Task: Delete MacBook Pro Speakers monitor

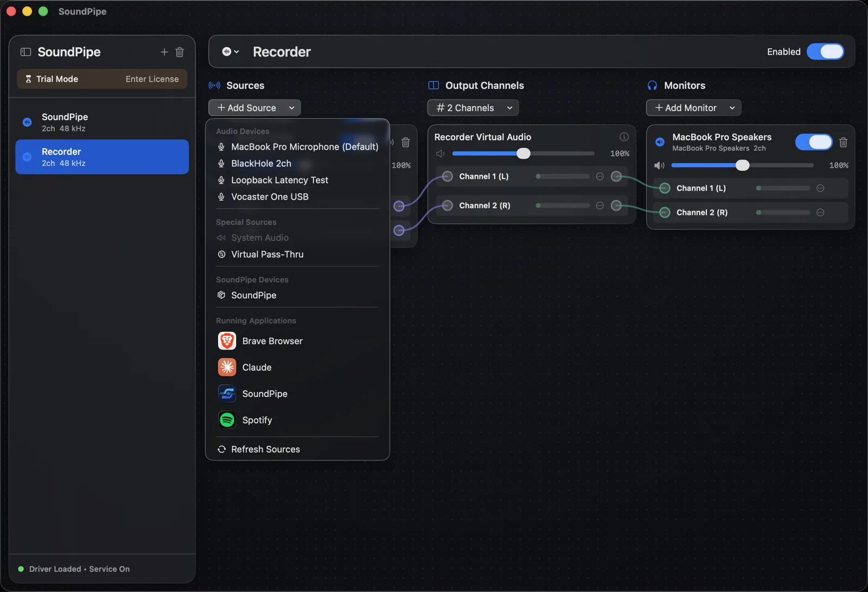Action: pyautogui.click(x=843, y=142)
